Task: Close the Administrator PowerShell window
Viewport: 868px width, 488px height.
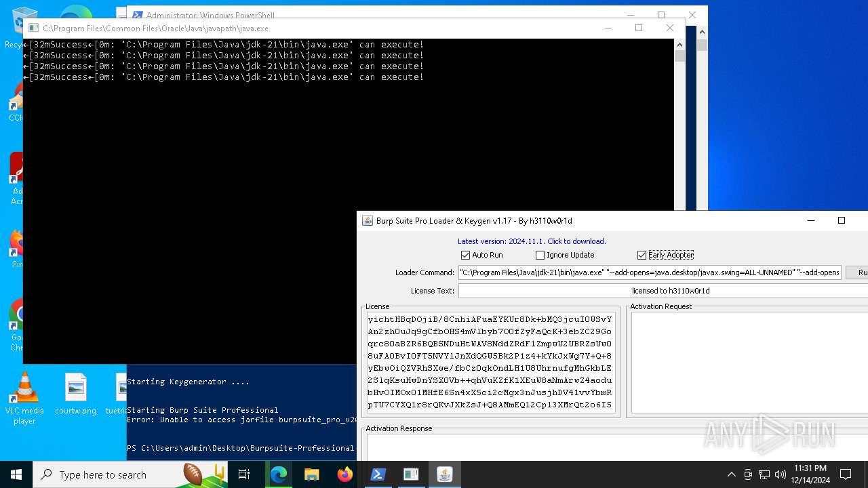Action: (692, 15)
